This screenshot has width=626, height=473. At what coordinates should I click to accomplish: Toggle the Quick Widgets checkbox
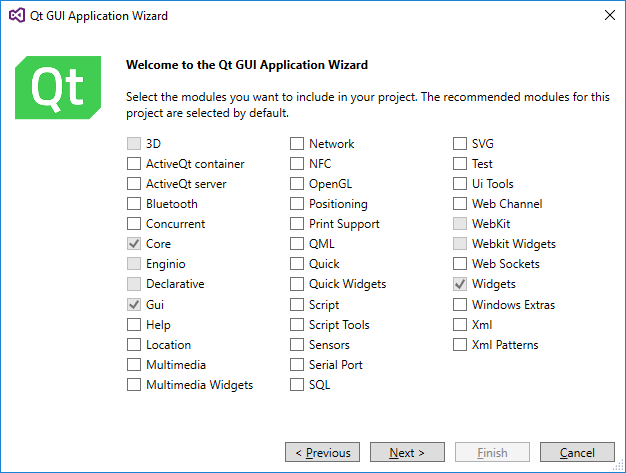pyautogui.click(x=297, y=285)
